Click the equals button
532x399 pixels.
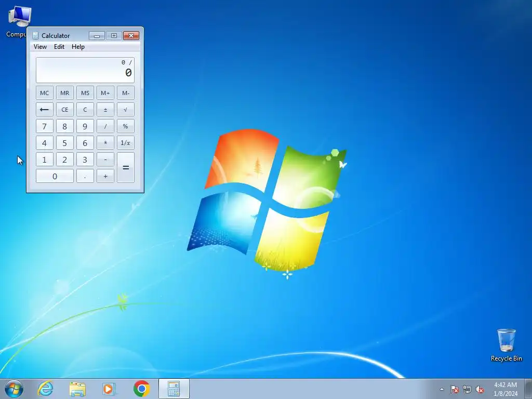[126, 168]
